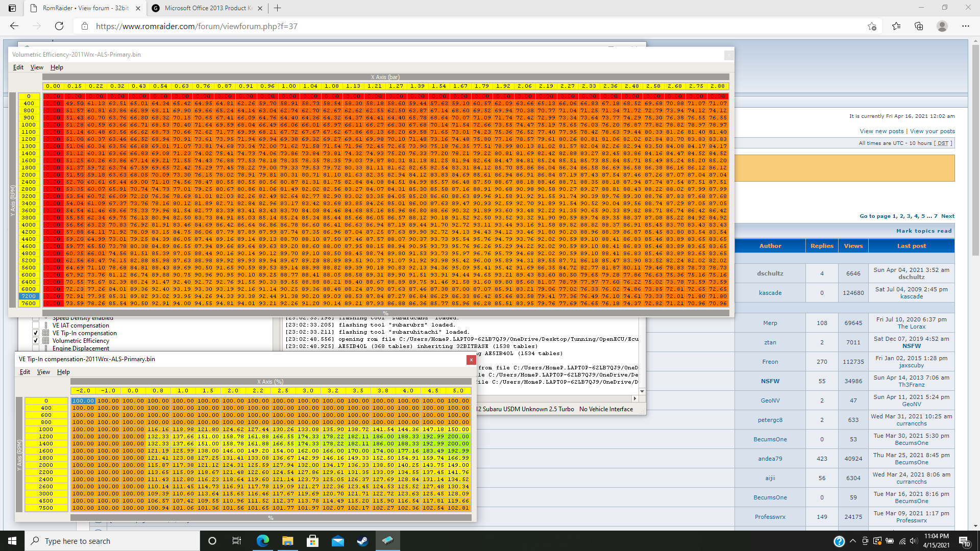Click the Mark topics read link
Image resolution: width=980 pixels, height=551 pixels.
[924, 231]
